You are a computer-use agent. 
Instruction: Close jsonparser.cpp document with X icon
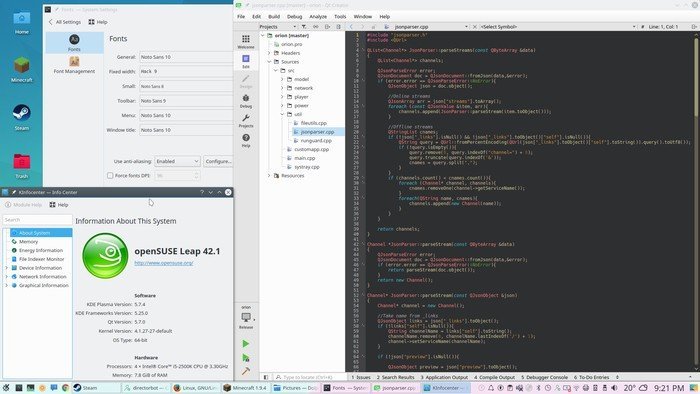point(475,27)
